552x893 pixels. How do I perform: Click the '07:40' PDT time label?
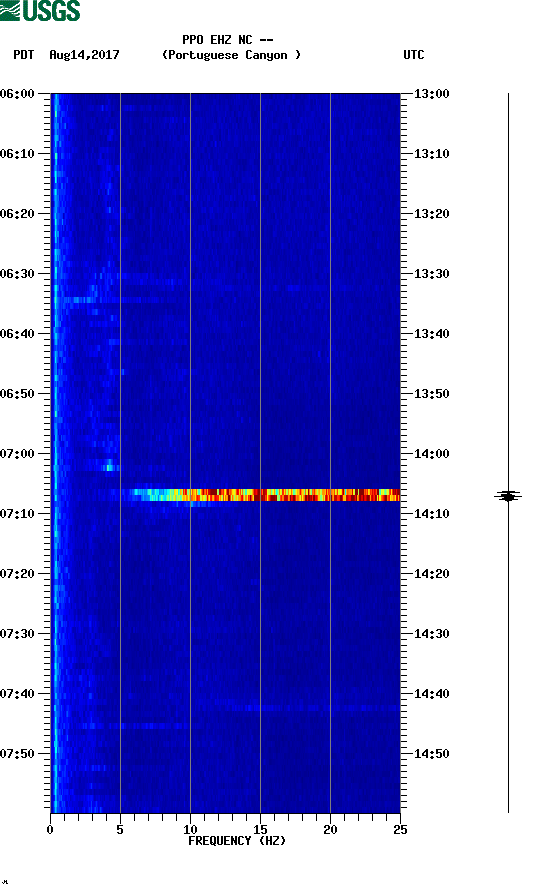(18, 694)
